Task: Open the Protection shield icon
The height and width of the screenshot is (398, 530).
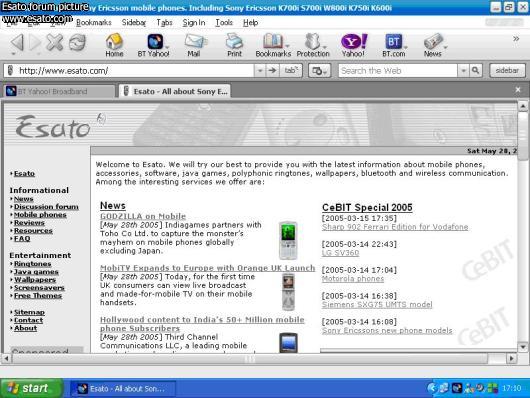Action: tap(313, 45)
